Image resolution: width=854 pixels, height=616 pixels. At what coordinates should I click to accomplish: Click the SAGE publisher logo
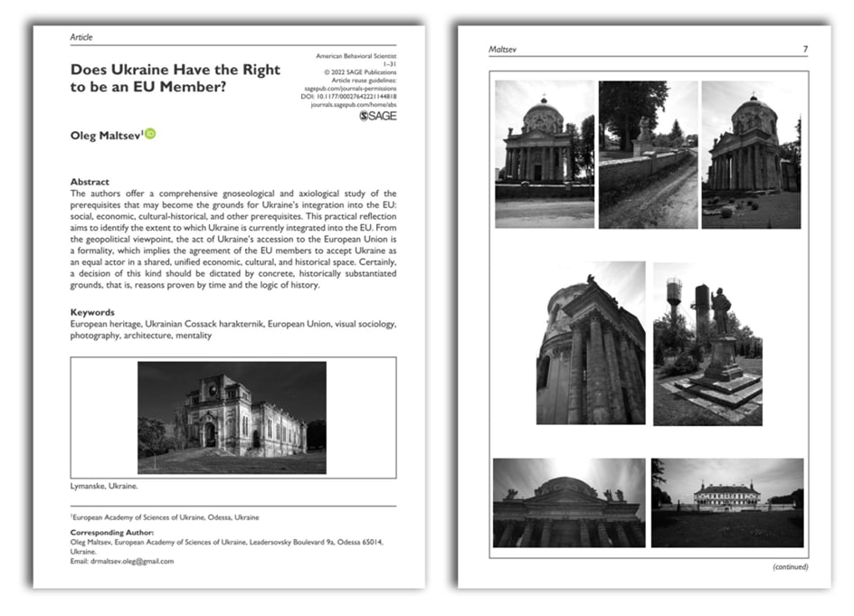[378, 116]
